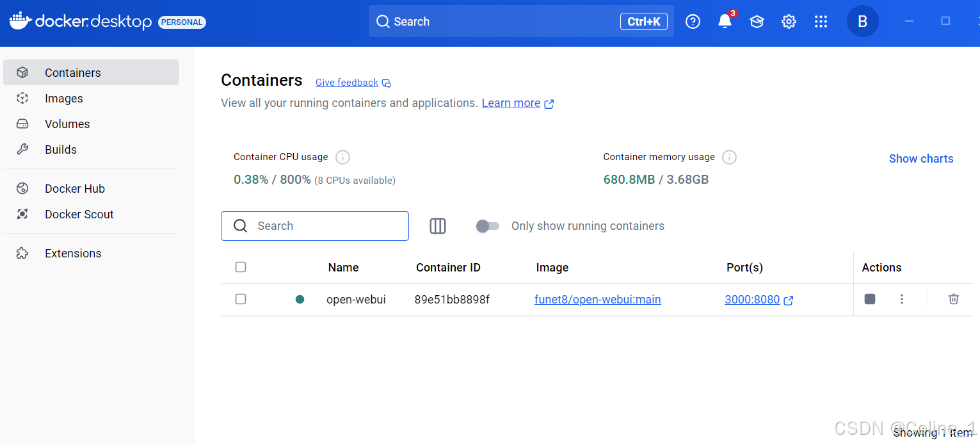Click the containers Search input field
Screen dimensions: 980x445
[x=315, y=226]
